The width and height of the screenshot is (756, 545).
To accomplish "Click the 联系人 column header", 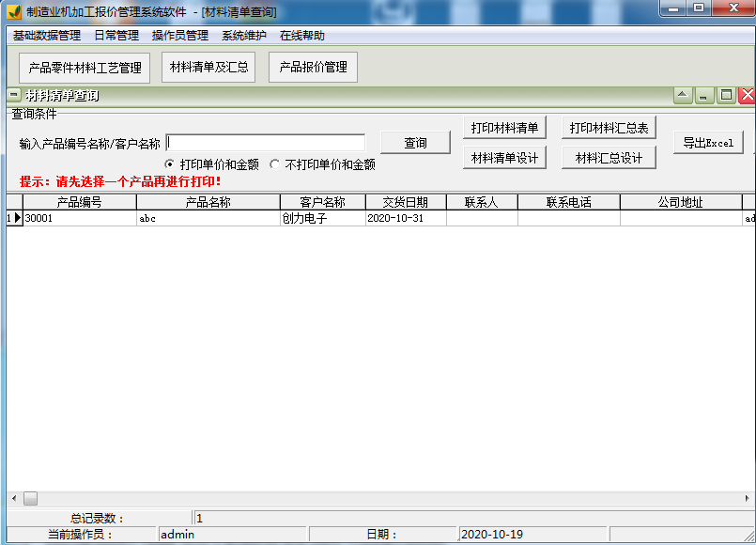I will (x=482, y=202).
